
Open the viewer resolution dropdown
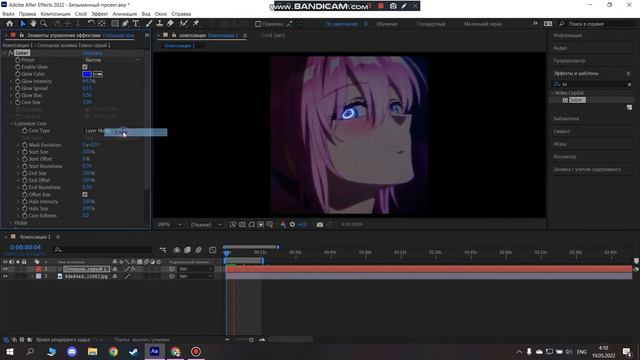[x=206, y=224]
